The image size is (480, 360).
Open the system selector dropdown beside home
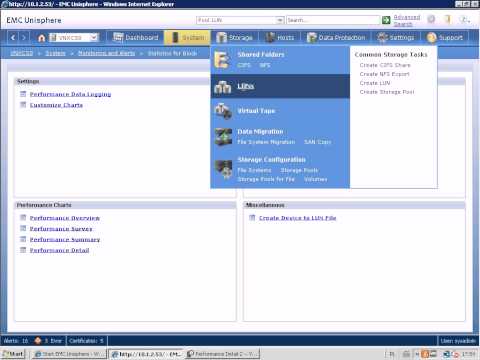pyautogui.click(x=74, y=37)
